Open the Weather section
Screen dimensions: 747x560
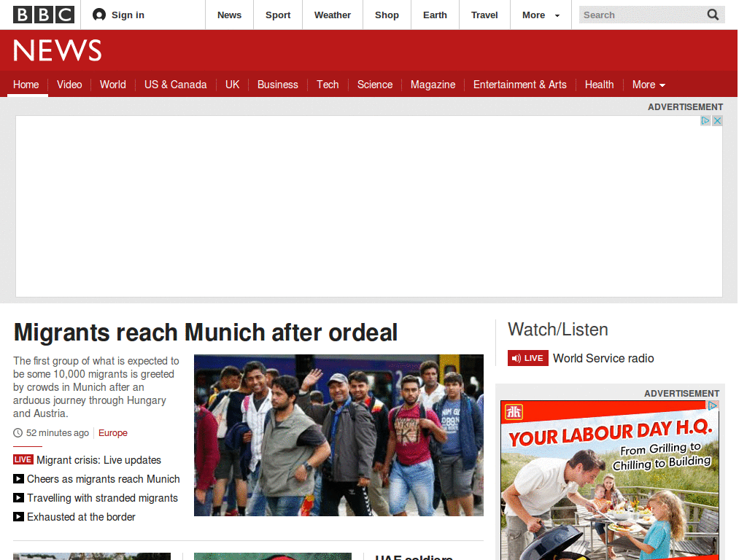coord(333,15)
